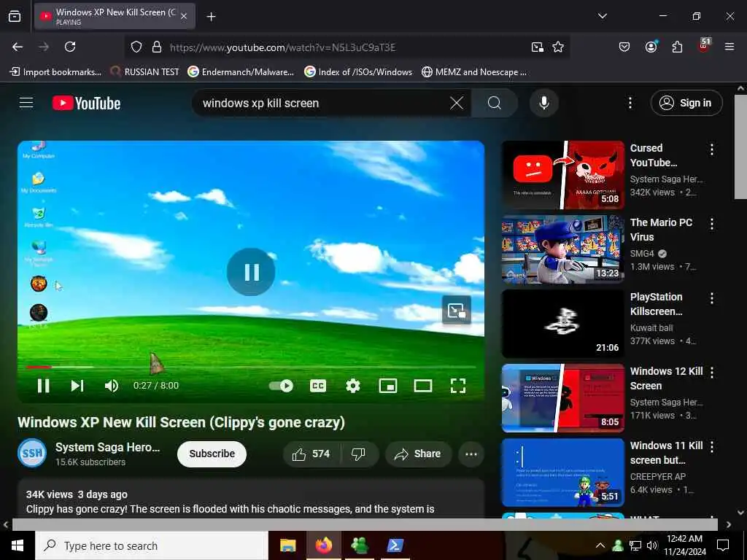Open a new tab with plus
Image resolution: width=747 pixels, height=560 pixels.
[211, 17]
